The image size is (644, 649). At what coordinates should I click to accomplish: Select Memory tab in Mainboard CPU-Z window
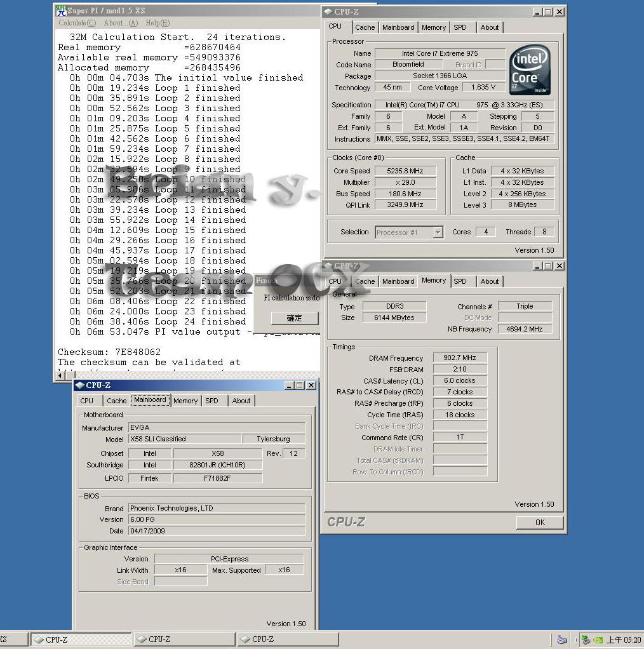pos(185,401)
